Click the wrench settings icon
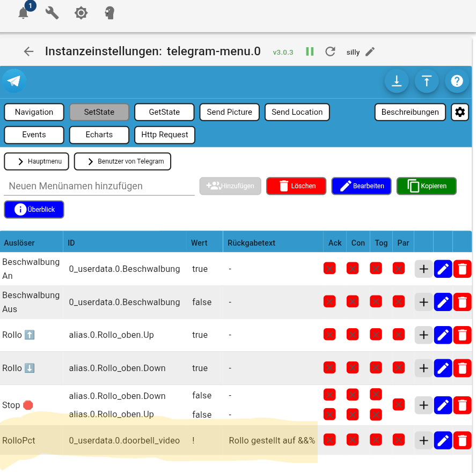 point(52,13)
